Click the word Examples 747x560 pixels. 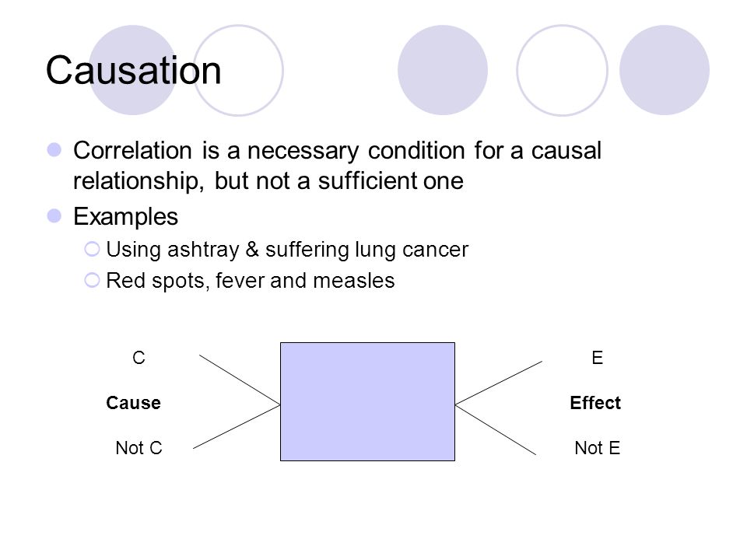tap(125, 217)
